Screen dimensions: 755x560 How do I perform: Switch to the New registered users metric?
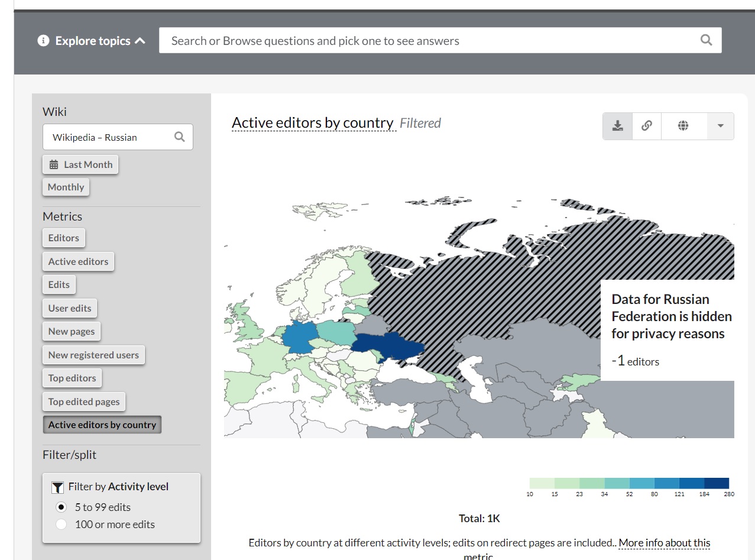click(x=93, y=355)
